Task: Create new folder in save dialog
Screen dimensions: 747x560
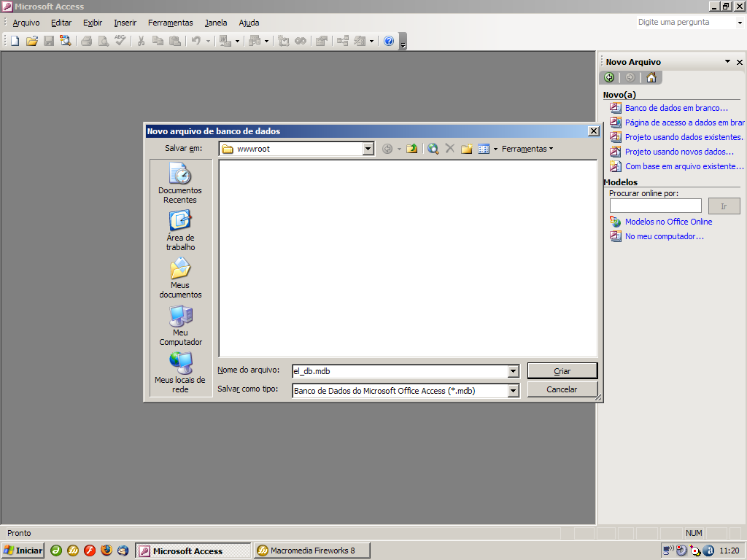Action: [x=466, y=149]
